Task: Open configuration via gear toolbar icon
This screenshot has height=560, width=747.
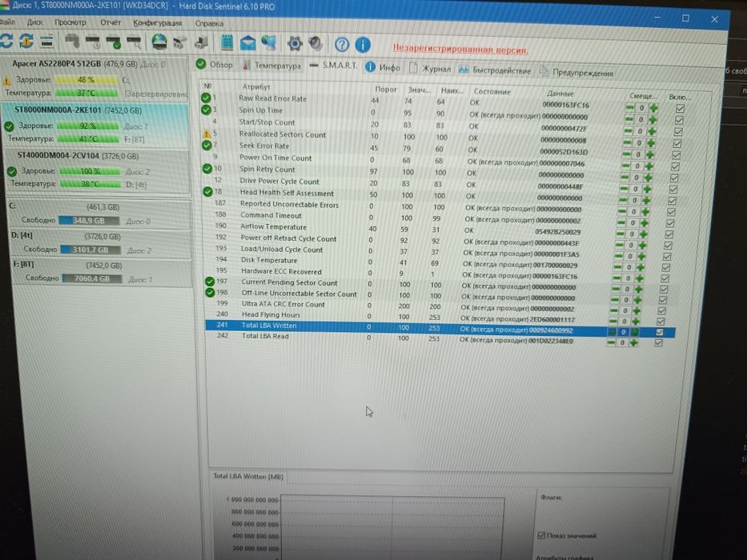Action: pos(295,44)
